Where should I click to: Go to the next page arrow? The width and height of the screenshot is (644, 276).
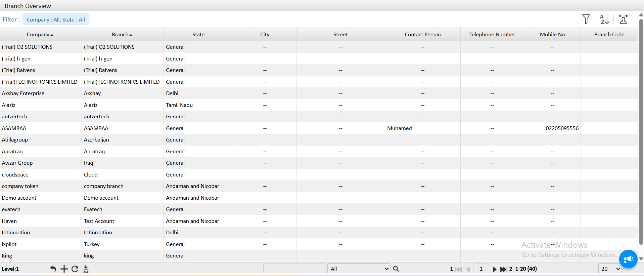[x=494, y=269]
